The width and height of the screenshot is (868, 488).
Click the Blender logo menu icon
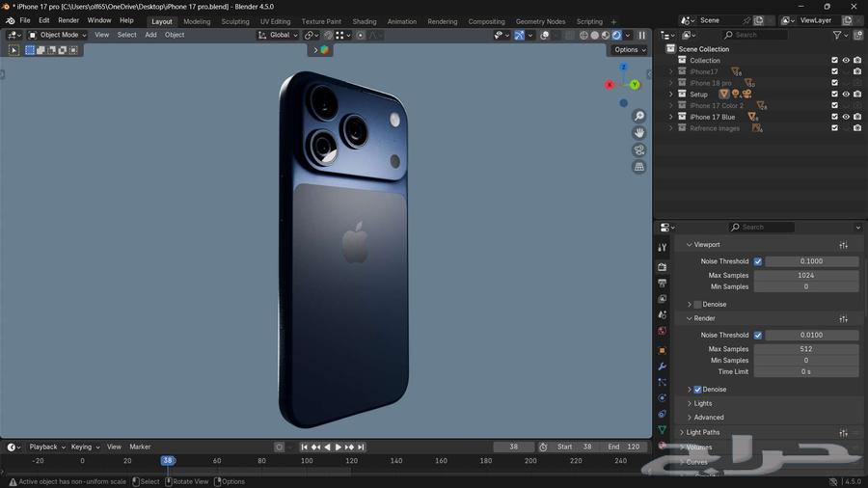point(10,20)
